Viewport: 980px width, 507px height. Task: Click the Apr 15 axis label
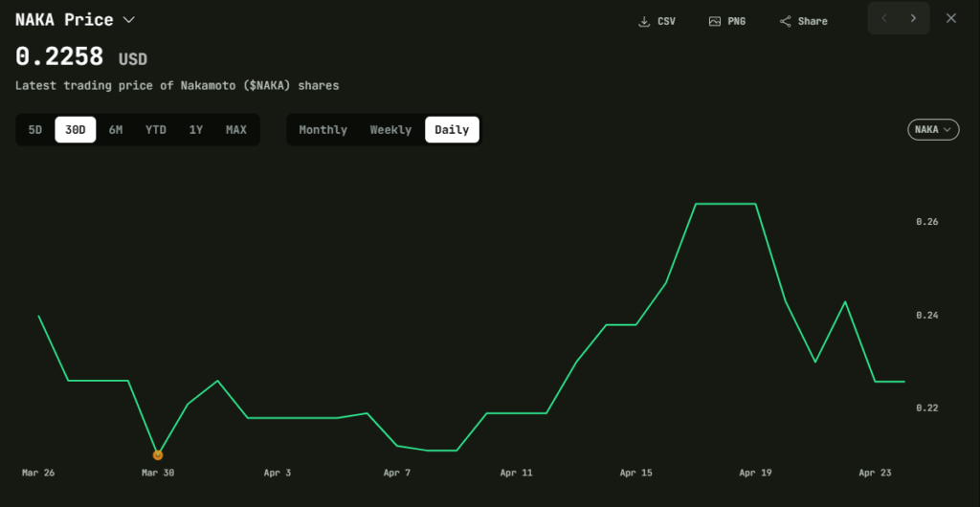pyautogui.click(x=635, y=474)
